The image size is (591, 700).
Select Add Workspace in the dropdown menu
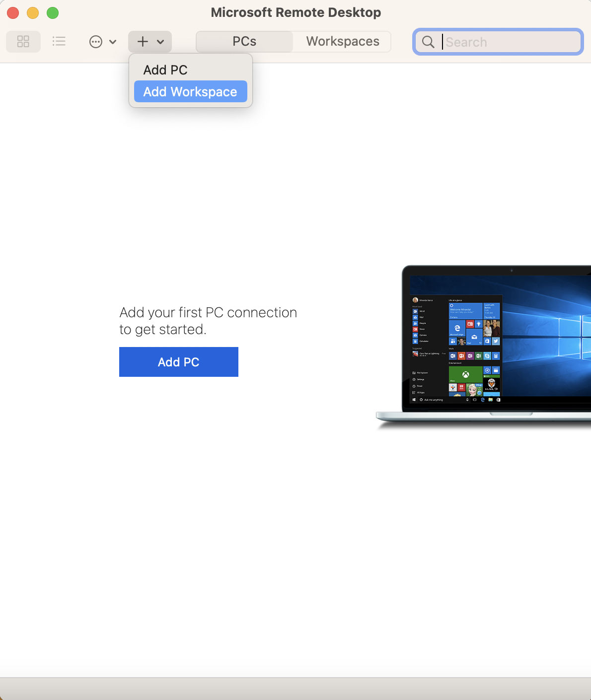[x=190, y=92]
